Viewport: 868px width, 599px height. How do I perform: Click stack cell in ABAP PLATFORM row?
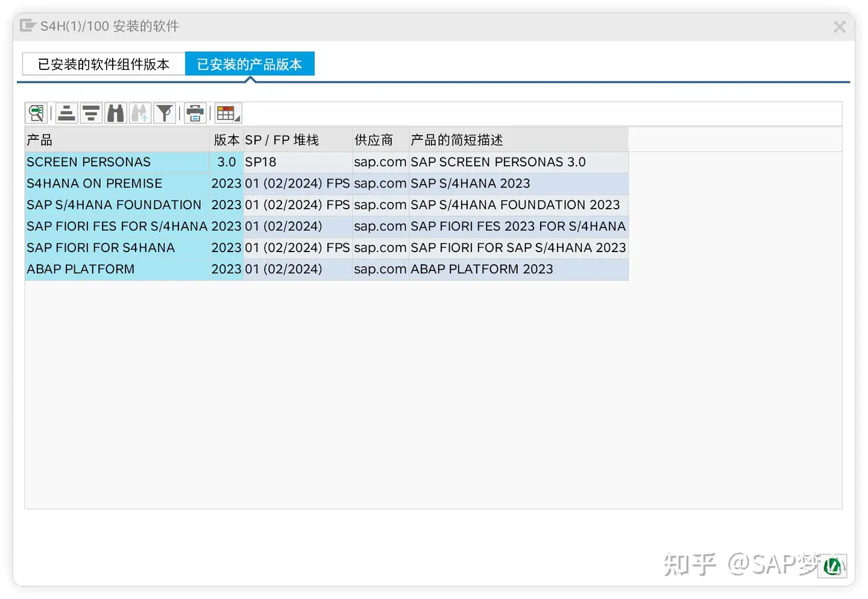click(298, 269)
